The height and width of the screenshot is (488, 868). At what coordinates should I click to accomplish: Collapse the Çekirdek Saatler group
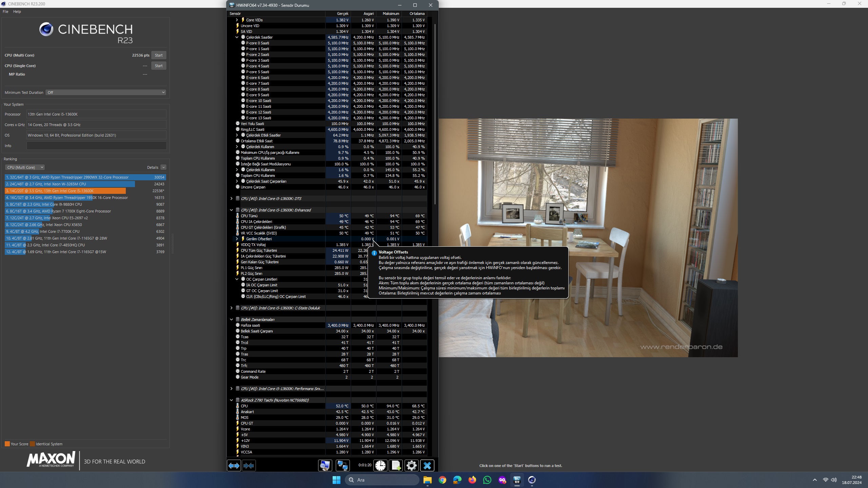(x=237, y=37)
